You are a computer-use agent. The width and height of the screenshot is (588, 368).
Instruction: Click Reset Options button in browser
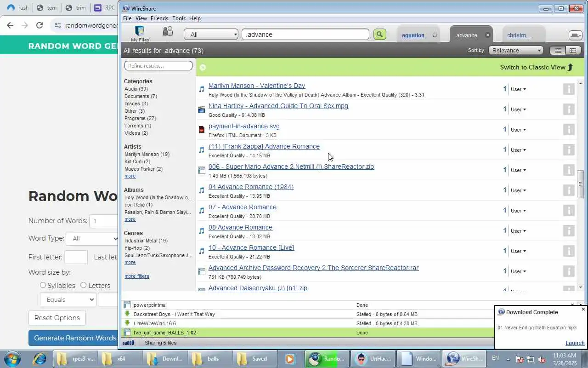[x=57, y=318]
